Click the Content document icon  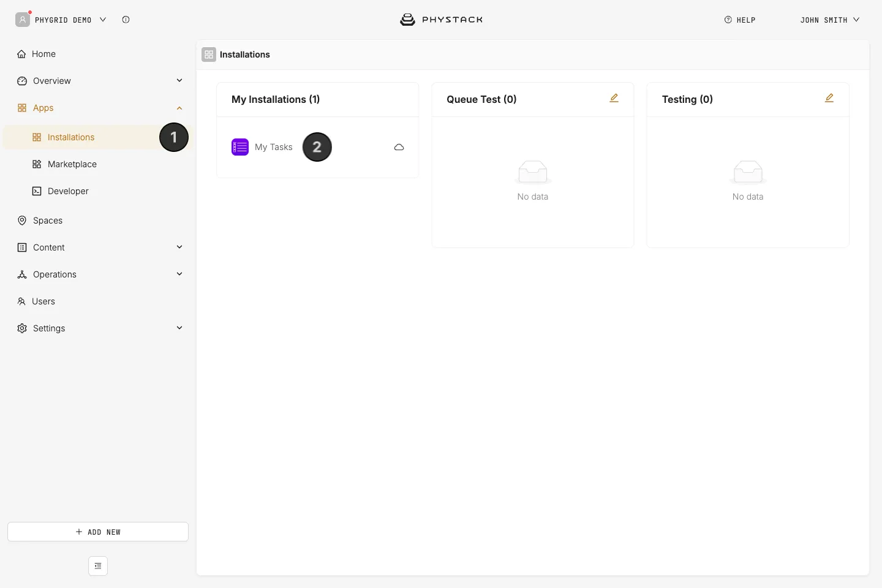(22, 247)
